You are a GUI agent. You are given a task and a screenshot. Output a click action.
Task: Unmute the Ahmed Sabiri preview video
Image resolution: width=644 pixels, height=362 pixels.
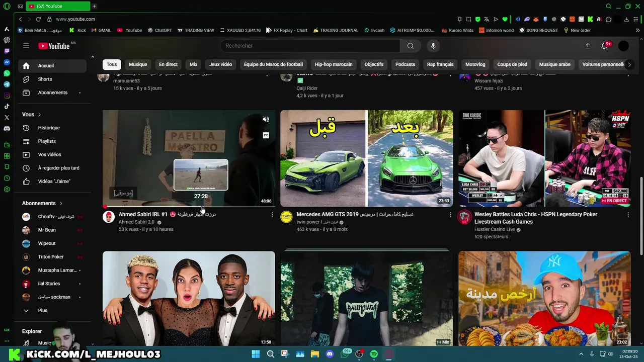266,119
